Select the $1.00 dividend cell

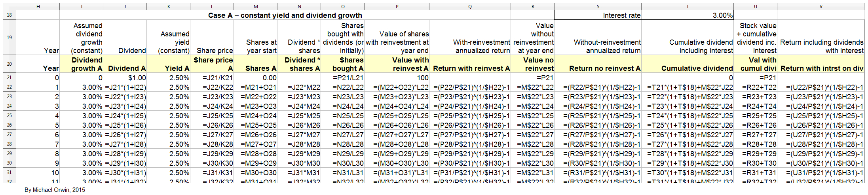point(125,78)
